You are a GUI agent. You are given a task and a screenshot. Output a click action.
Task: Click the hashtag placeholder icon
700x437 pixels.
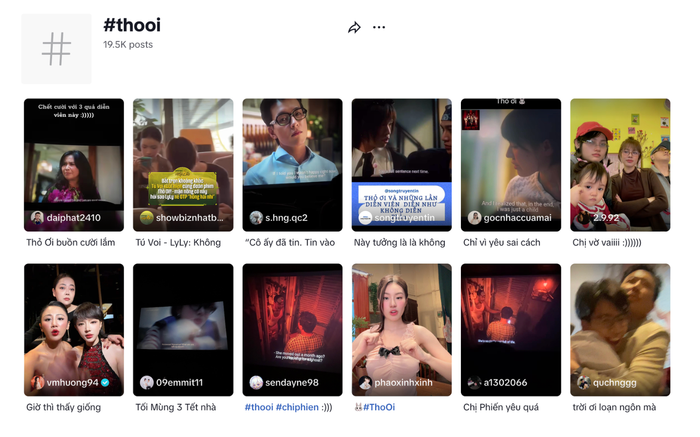tap(56, 49)
